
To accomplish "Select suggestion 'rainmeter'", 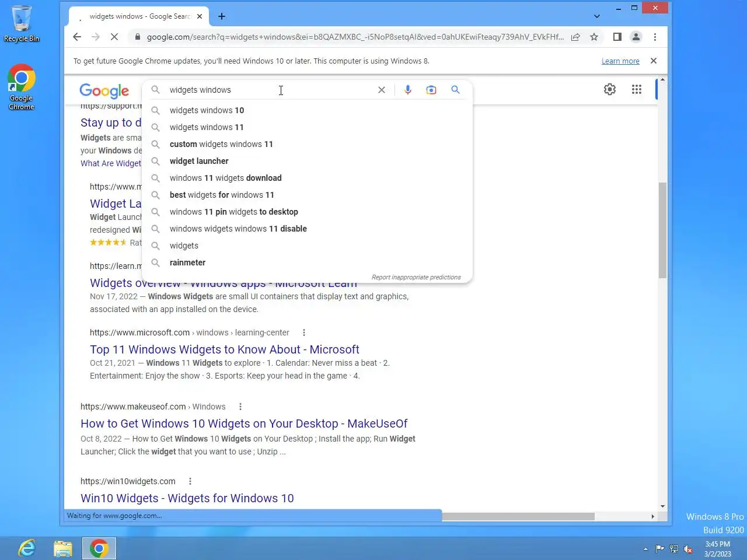I will click(307, 262).
